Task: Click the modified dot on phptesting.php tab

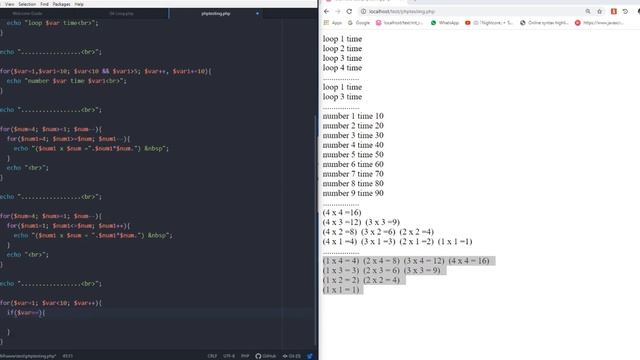Action: 257,13
